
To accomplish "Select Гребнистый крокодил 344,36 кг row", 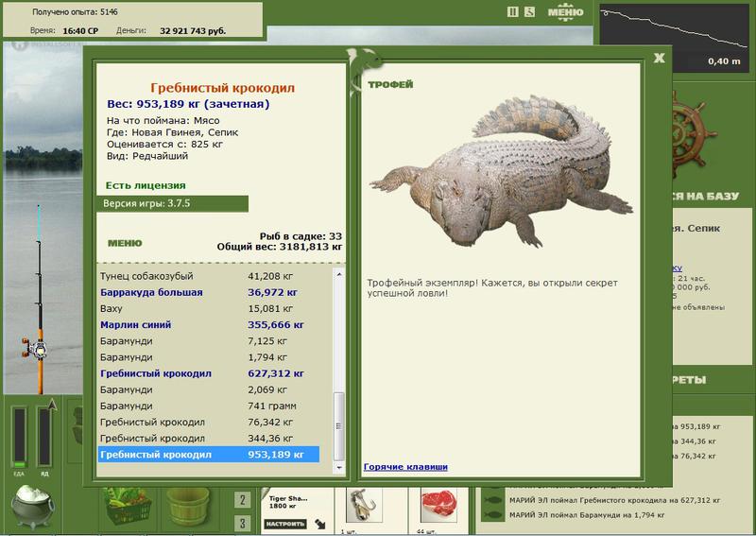I will coord(209,439).
